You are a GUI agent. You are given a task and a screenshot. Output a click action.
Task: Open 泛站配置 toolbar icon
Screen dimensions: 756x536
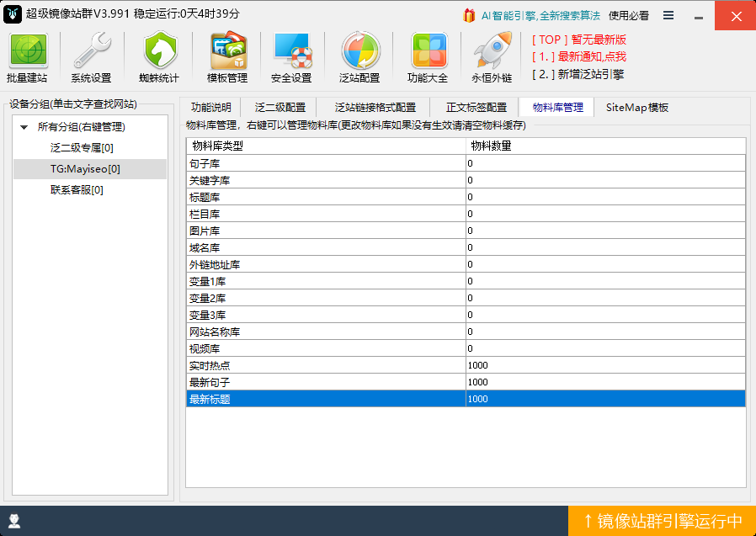(359, 51)
